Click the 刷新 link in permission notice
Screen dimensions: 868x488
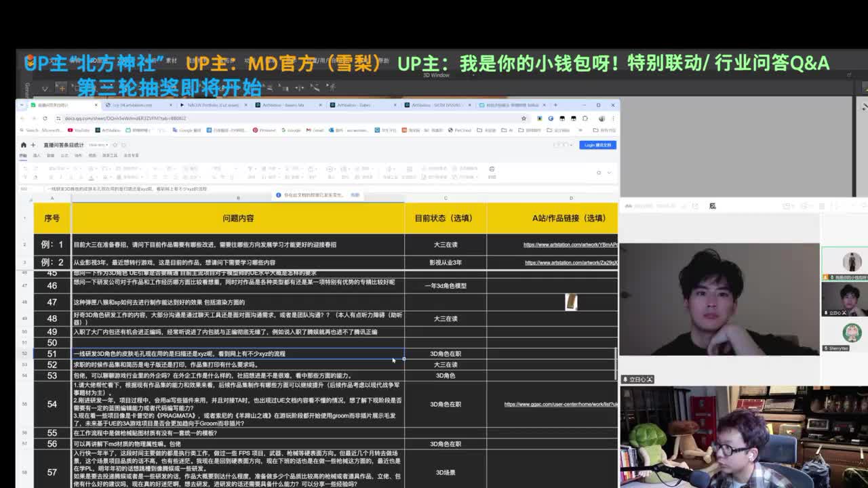[x=355, y=195]
